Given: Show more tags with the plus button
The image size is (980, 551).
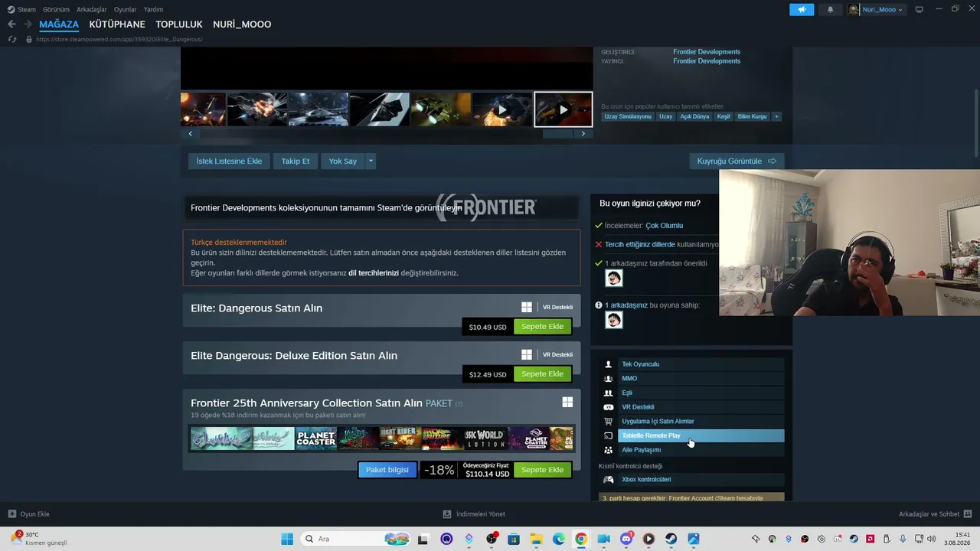Looking at the screenshot, I should tap(776, 116).
